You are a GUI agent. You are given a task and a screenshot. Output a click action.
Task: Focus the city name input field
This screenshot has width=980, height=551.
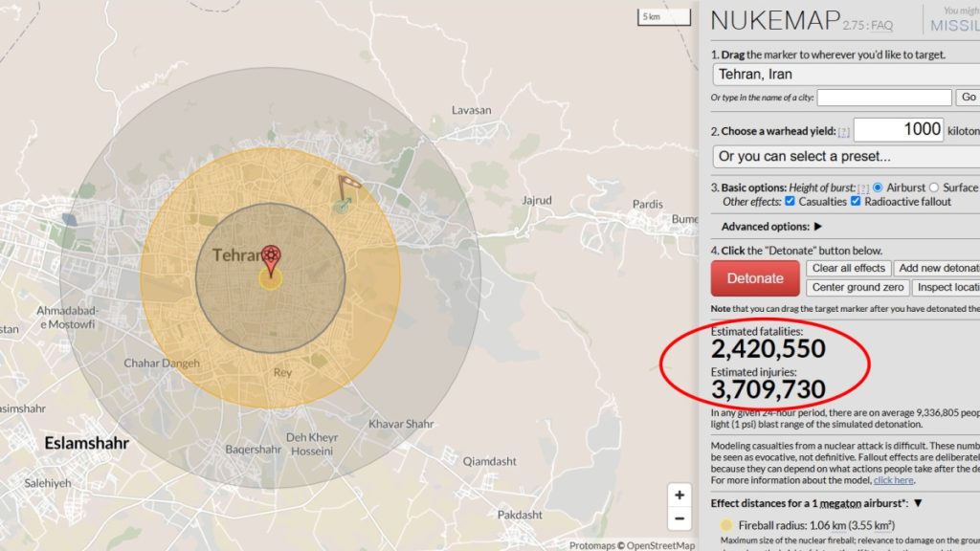pos(884,98)
